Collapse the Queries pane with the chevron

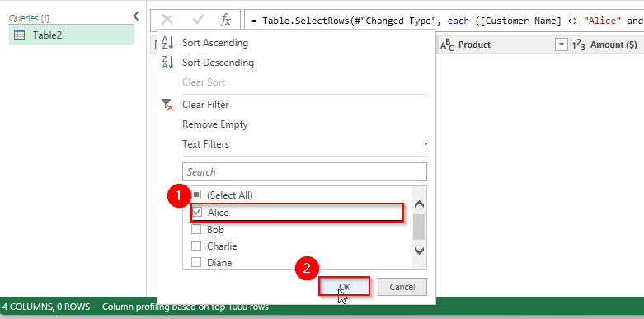(136, 16)
